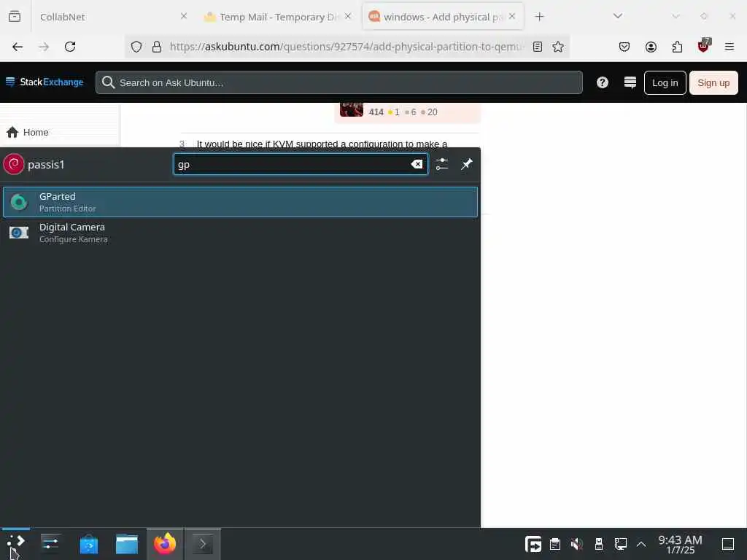This screenshot has width=747, height=560.
Task: Open Firefox extensions puzzle icon
Action: [x=677, y=47]
